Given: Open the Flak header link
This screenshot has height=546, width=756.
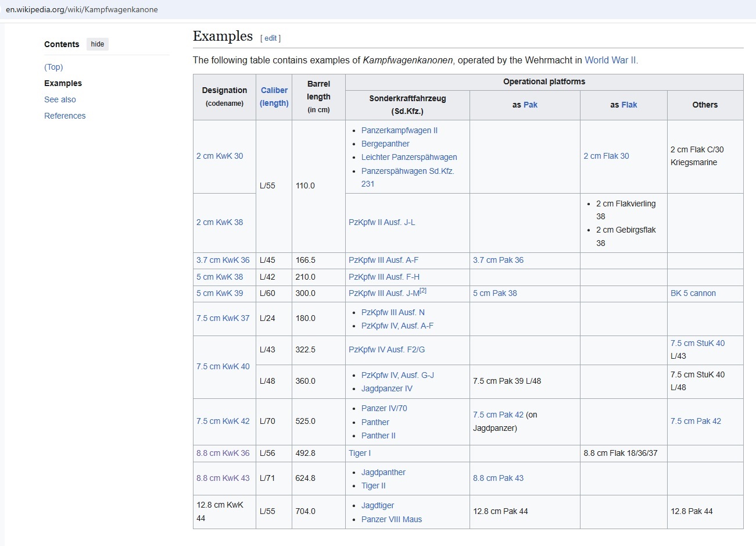Looking at the screenshot, I should (x=629, y=105).
